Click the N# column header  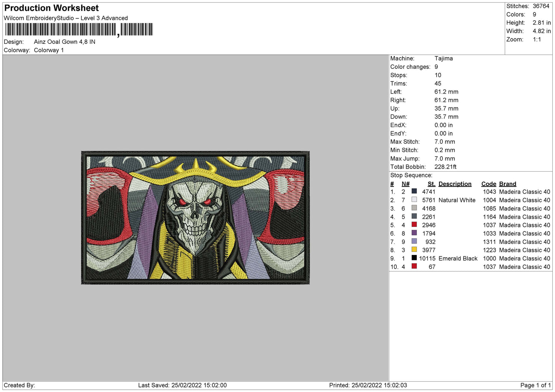(405, 184)
